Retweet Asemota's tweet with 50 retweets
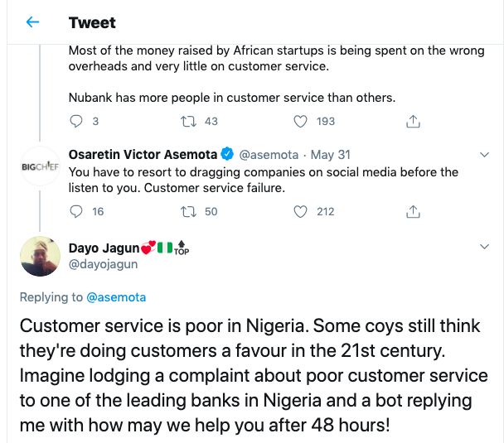The width and height of the screenshot is (504, 443). (x=187, y=211)
